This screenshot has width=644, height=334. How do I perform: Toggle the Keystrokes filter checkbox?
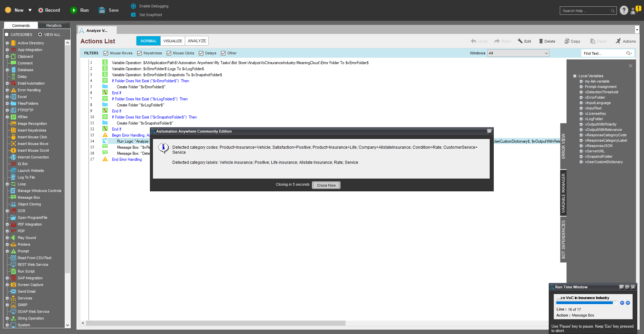click(x=140, y=53)
